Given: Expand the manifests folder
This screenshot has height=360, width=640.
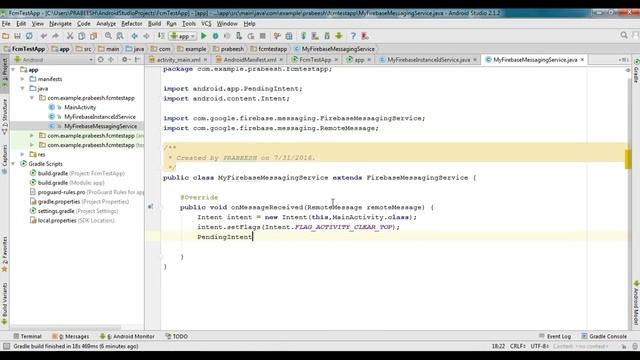Looking at the screenshot, I should (23, 79).
